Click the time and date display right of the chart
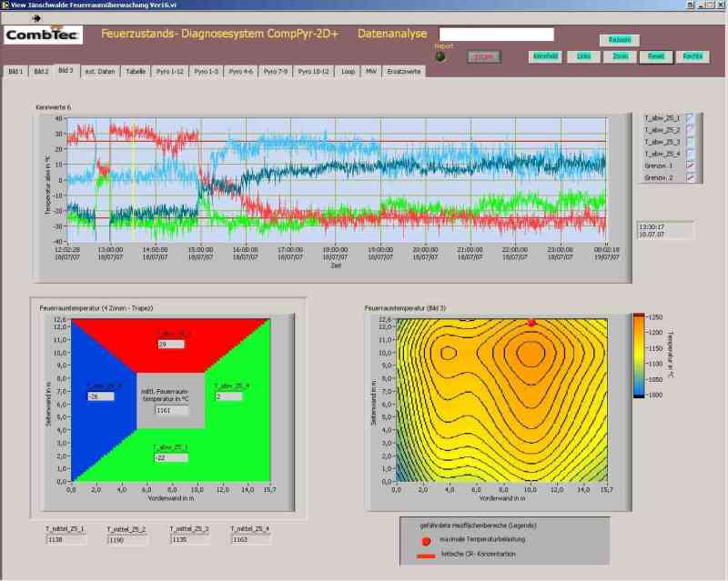 pyautogui.click(x=665, y=231)
